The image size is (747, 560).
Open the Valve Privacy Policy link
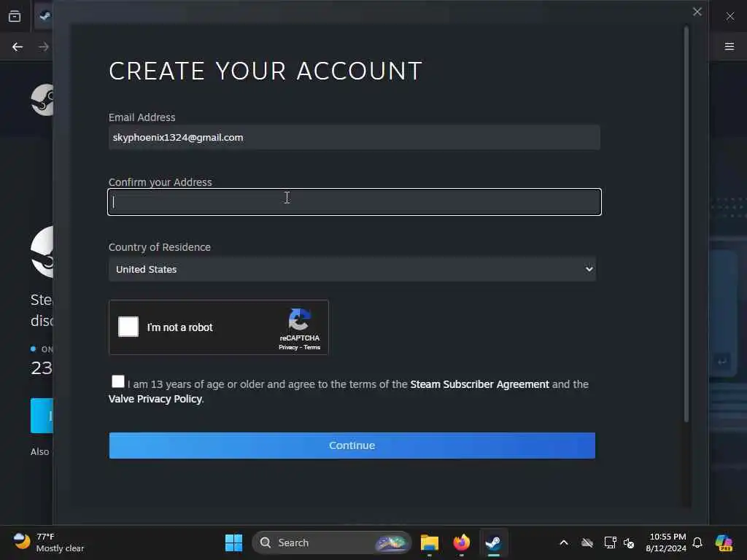tap(155, 399)
